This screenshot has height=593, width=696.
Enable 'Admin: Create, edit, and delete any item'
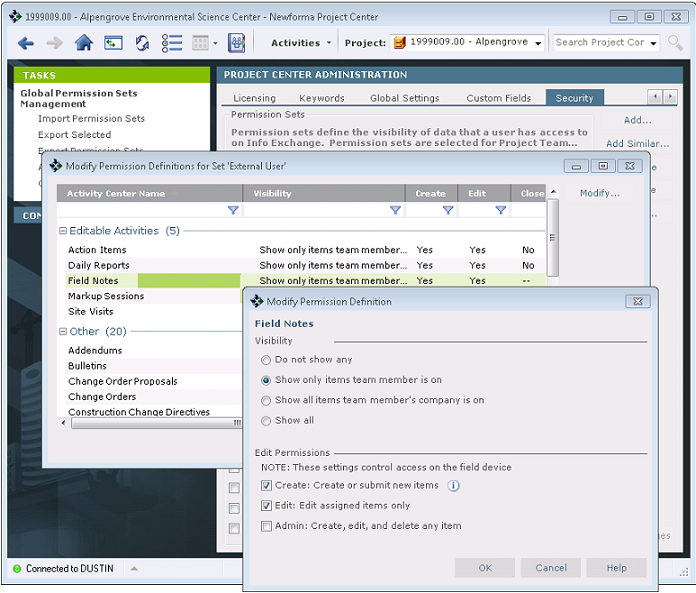[266, 526]
